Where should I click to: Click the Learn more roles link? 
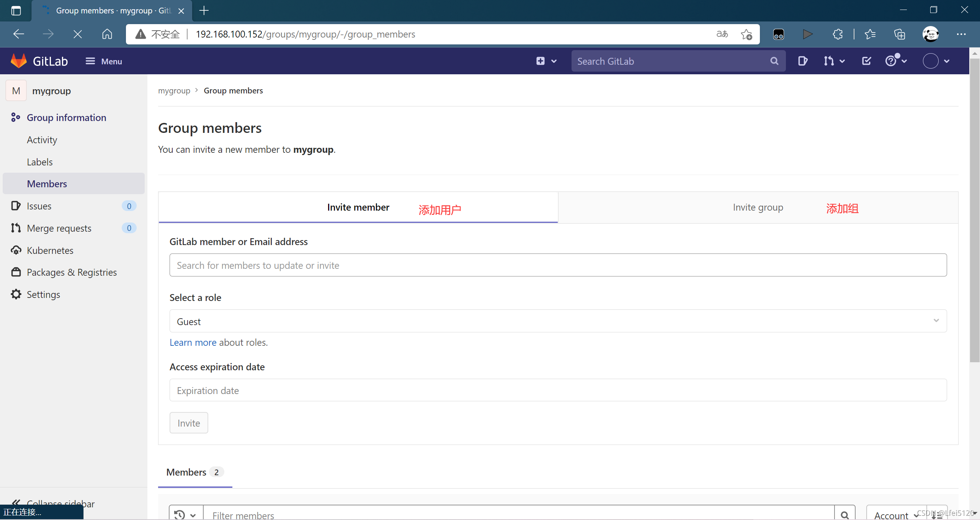193,342
